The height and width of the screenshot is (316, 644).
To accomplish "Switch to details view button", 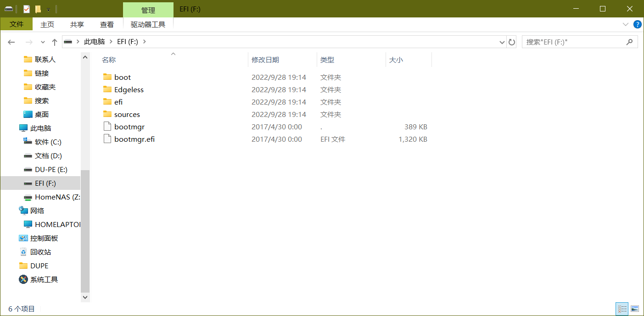I will pyautogui.click(x=622, y=309).
